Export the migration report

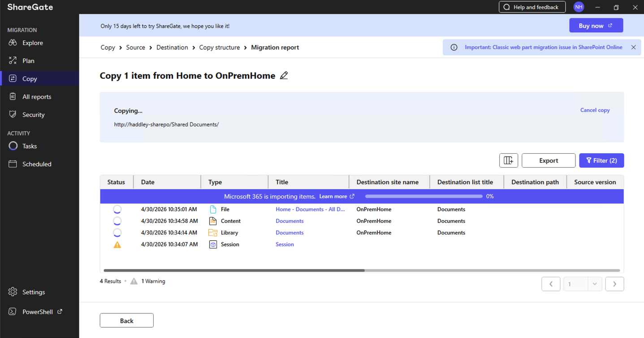pyautogui.click(x=549, y=160)
